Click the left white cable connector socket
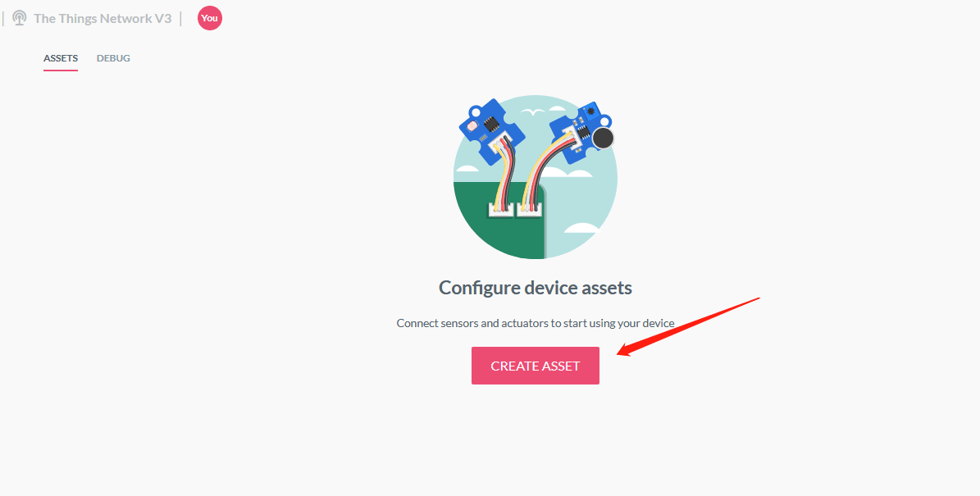 click(500, 209)
